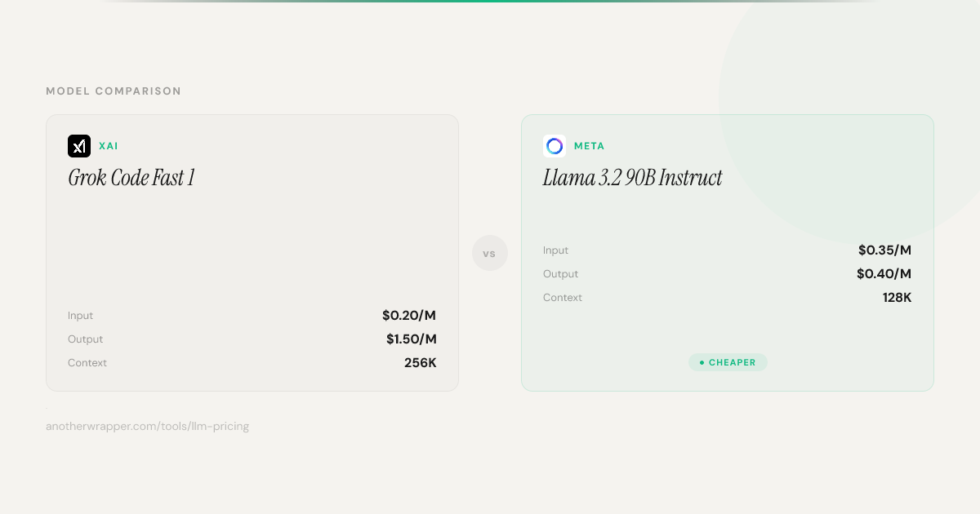Select the Cheaper badge label
The image size is (980, 514).
(x=732, y=362)
